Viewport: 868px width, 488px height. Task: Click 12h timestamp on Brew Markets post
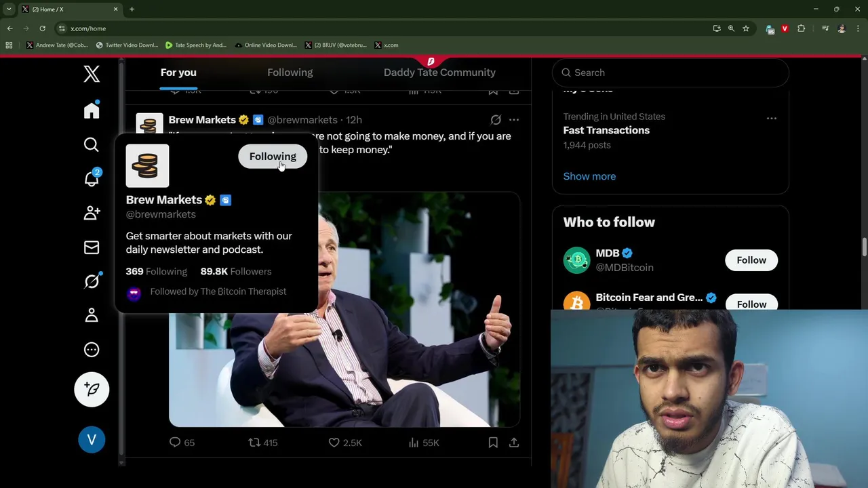pyautogui.click(x=354, y=120)
